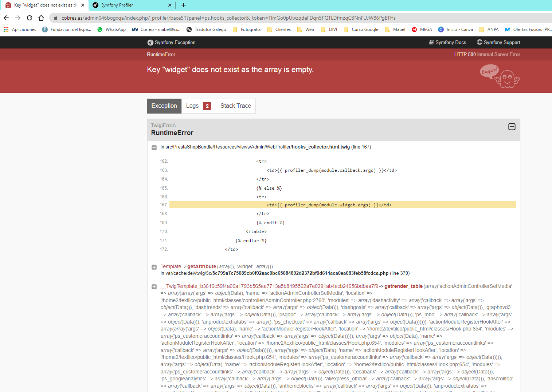This screenshot has width=552, height=392.
Task: Go back to the previous page
Action: [6, 18]
